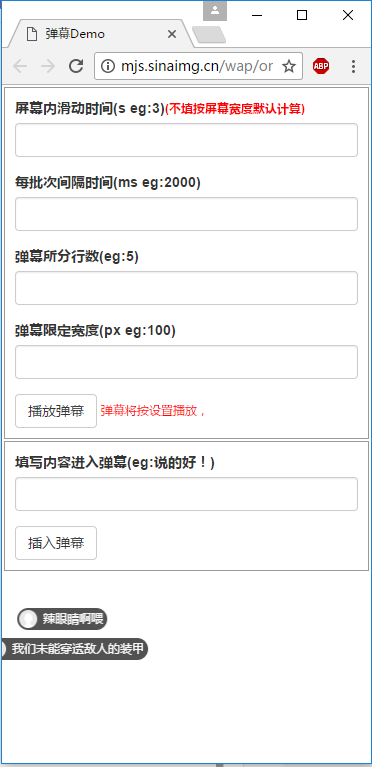Viewport: 372px width, 767px height.
Task: Open a new tab
Action: pos(209,35)
